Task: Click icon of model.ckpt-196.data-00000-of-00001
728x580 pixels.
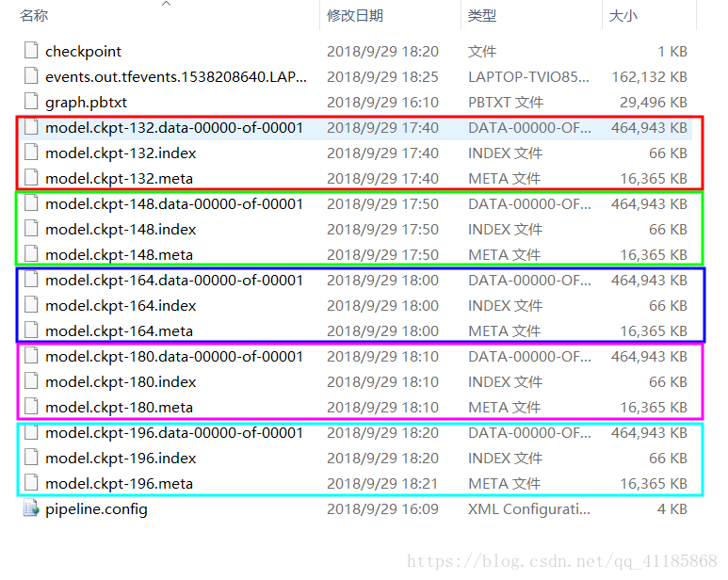Action: tap(31, 432)
